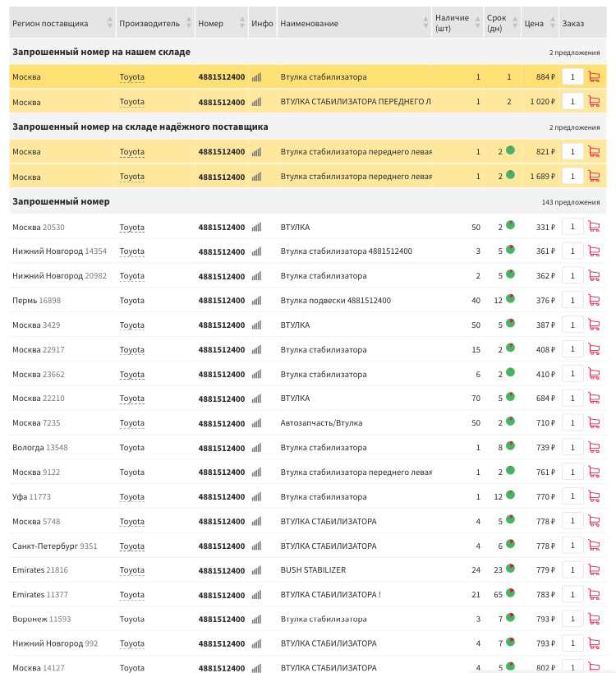
Task: Edit order quantity for 884 ₽ row
Action: coord(572,76)
